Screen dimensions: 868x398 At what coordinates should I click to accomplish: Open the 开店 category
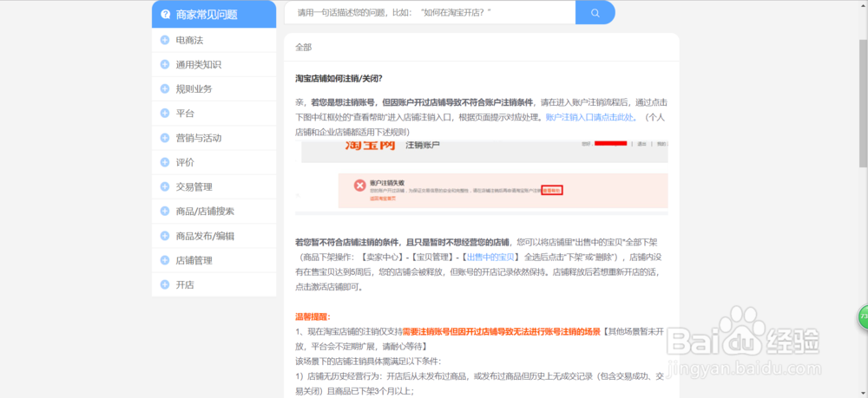[x=214, y=284]
